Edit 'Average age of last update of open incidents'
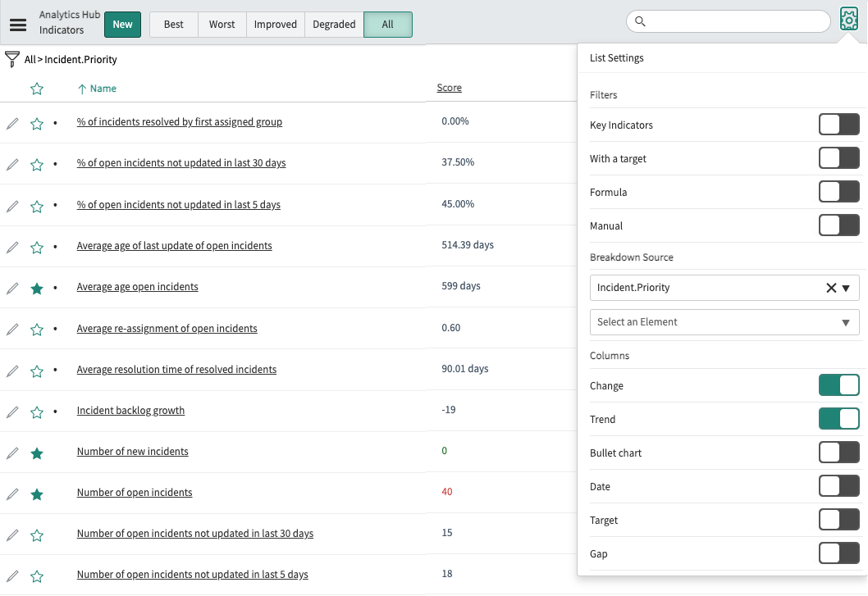 coord(12,248)
